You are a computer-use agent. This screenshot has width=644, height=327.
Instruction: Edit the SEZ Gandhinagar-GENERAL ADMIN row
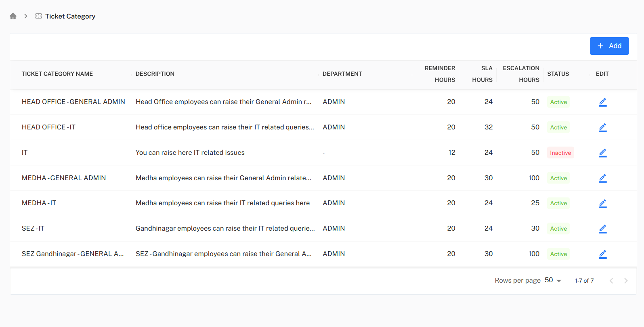pyautogui.click(x=602, y=254)
